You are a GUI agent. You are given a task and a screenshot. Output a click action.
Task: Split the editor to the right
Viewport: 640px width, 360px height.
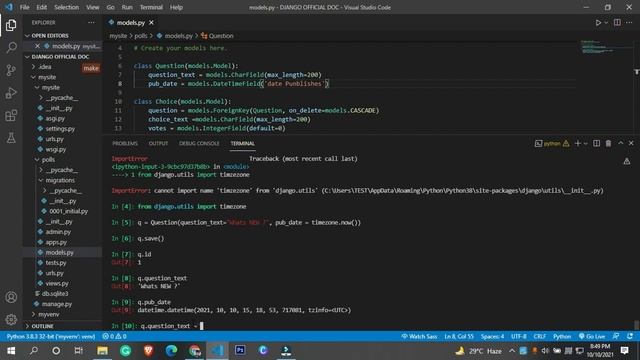coord(617,22)
